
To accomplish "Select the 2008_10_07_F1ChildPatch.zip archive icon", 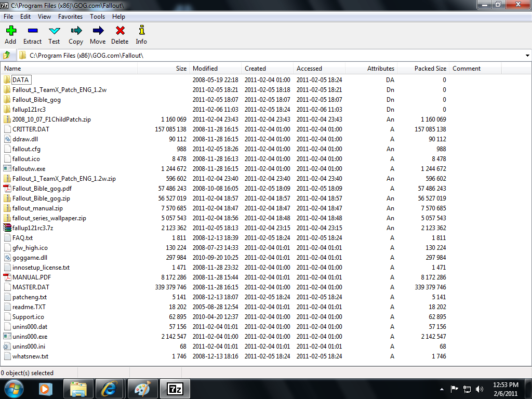I will [x=7, y=119].
